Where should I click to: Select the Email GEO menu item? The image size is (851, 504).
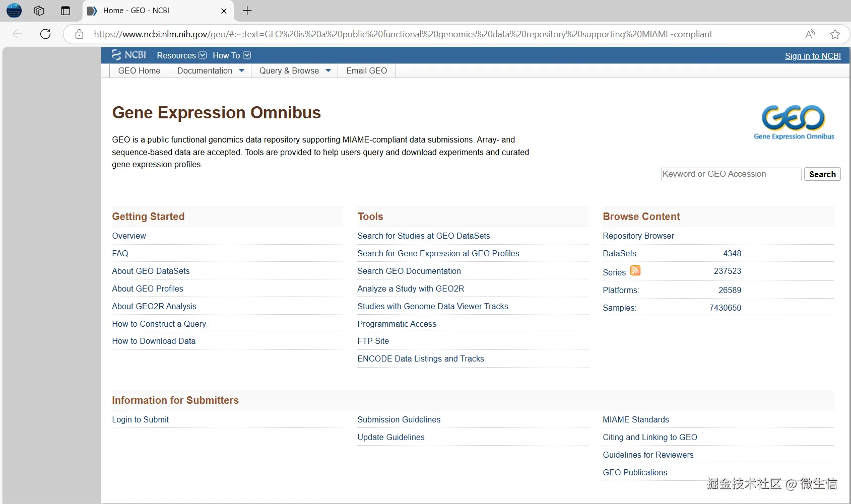pos(367,71)
